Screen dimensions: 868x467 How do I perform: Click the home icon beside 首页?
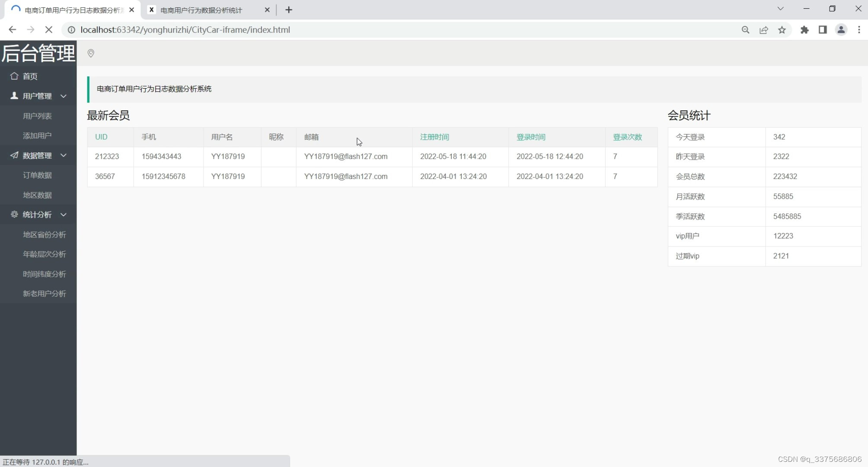tap(14, 76)
